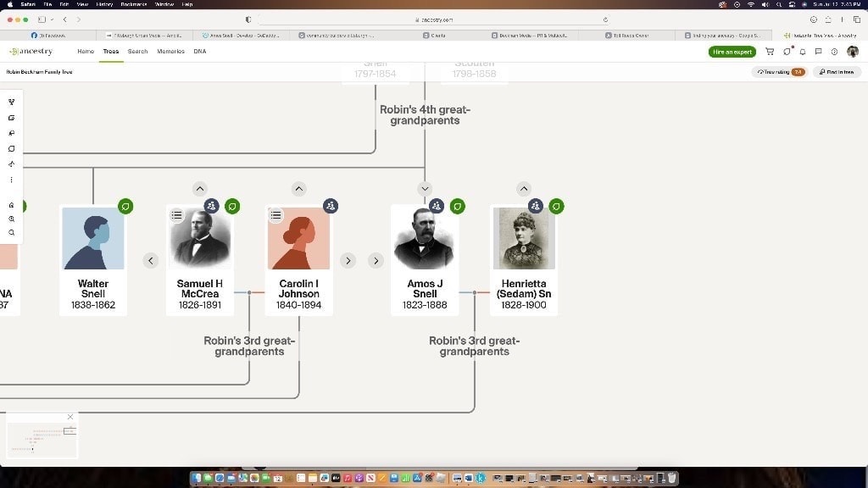868x488 pixels.
Task: Click the ancestry.com address bar
Action: click(x=434, y=19)
